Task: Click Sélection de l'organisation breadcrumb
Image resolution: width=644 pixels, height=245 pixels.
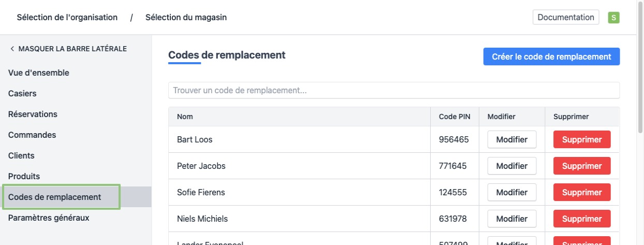Action: coord(67,18)
